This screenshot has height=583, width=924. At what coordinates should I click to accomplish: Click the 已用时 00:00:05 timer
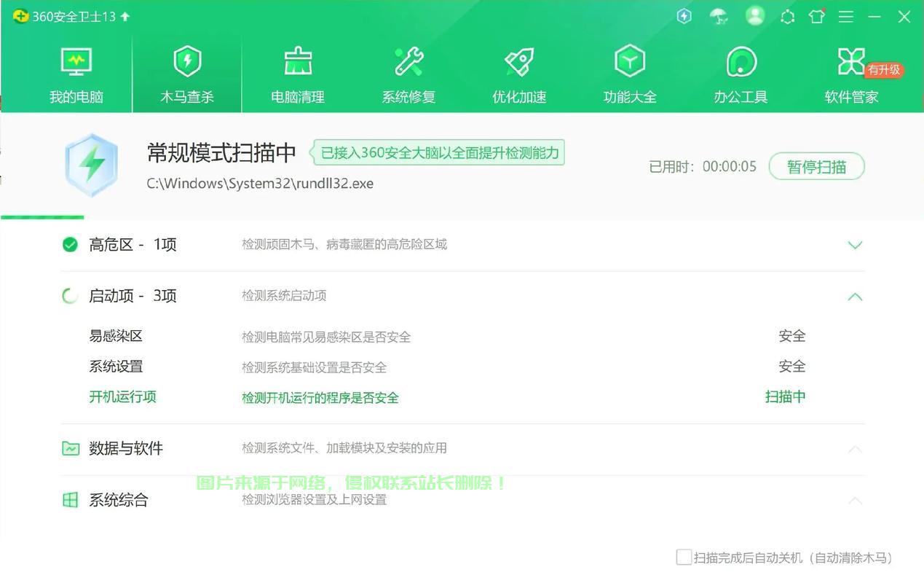pos(703,167)
